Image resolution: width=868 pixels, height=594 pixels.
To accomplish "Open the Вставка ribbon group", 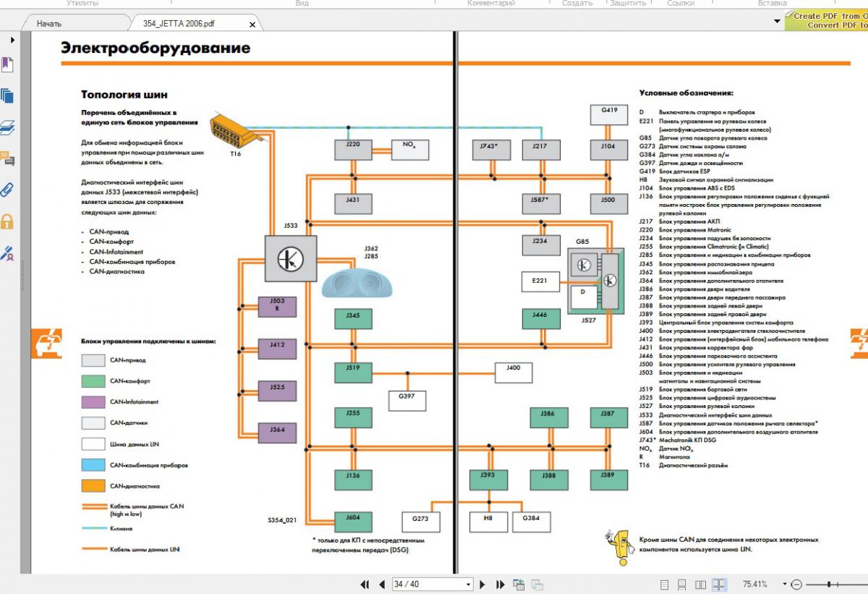I will (773, 4).
